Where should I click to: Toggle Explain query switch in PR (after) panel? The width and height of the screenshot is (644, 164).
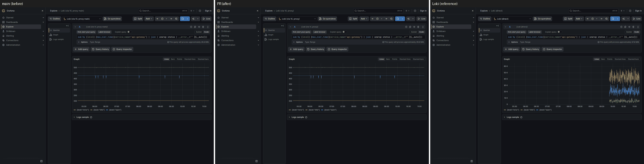[x=344, y=32]
